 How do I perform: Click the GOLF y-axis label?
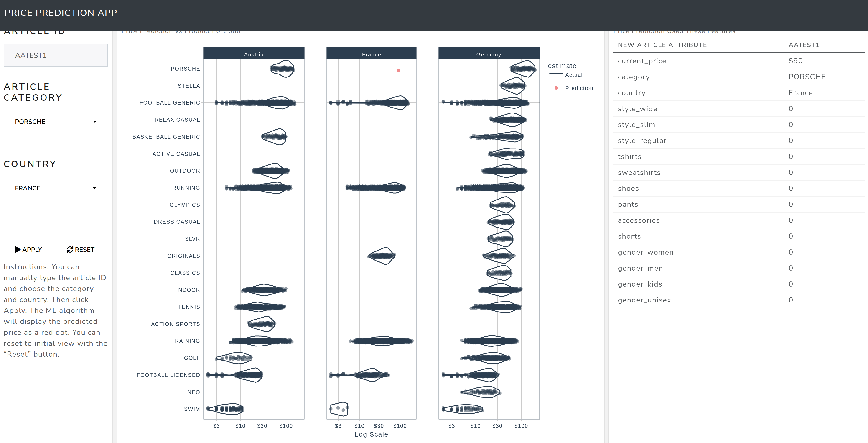point(192,358)
